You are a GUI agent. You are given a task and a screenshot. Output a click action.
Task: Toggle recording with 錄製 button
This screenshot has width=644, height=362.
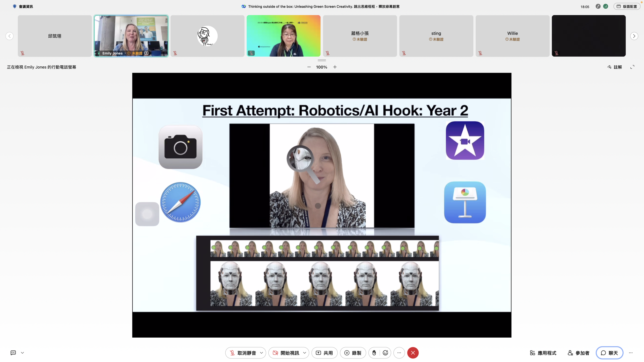click(x=353, y=353)
